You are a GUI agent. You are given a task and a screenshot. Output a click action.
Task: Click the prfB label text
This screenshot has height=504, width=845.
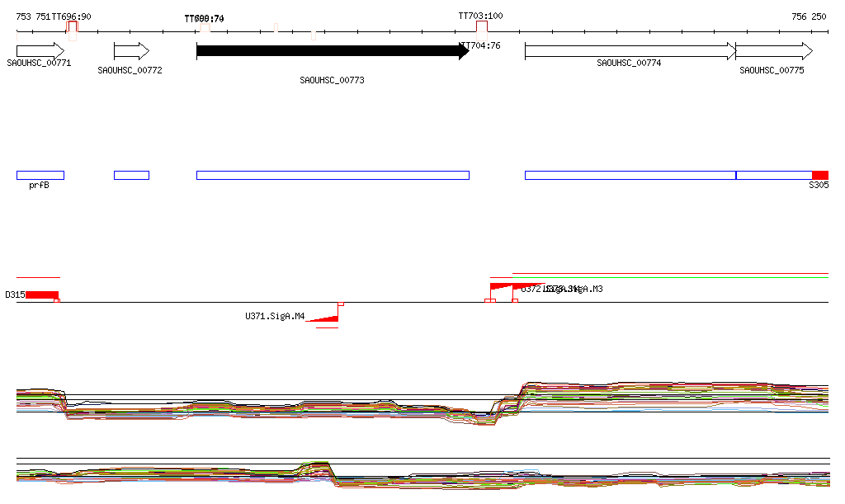tap(39, 186)
